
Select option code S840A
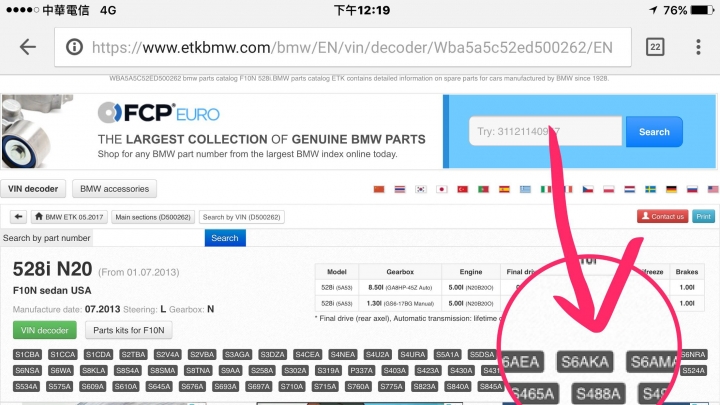[458, 387]
